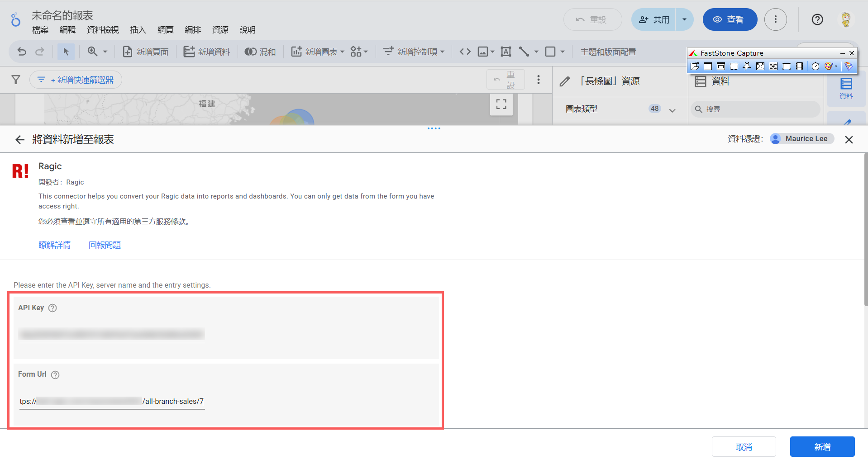Click the 查看 view button
The width and height of the screenshot is (868, 464).
pyautogui.click(x=730, y=19)
